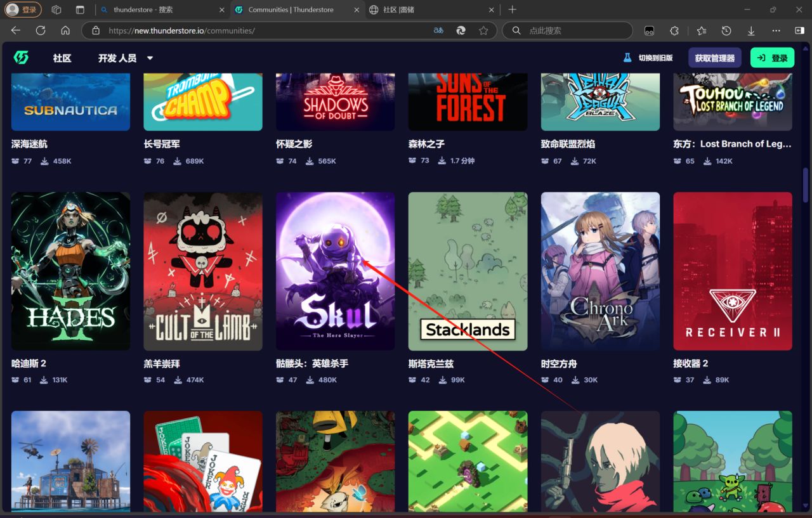812x518 pixels.
Task: Go back with the browser back arrow
Action: click(x=16, y=30)
